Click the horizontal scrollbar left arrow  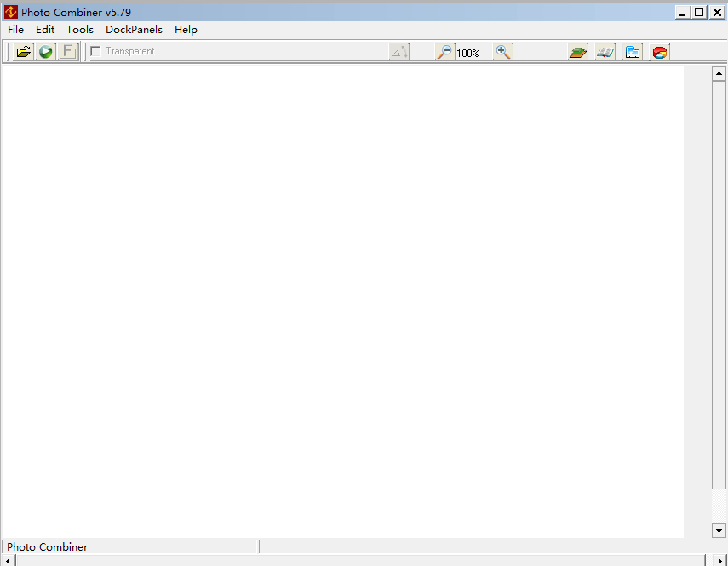(8, 561)
